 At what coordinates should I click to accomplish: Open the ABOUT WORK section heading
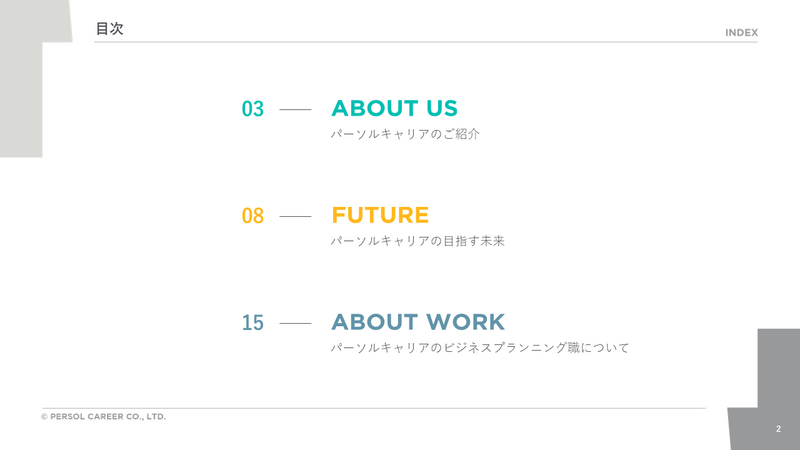418,322
